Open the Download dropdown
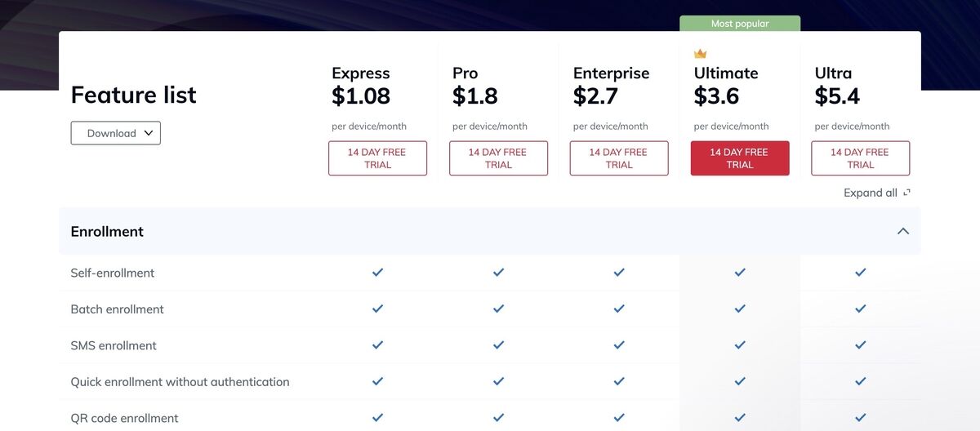 pos(116,133)
